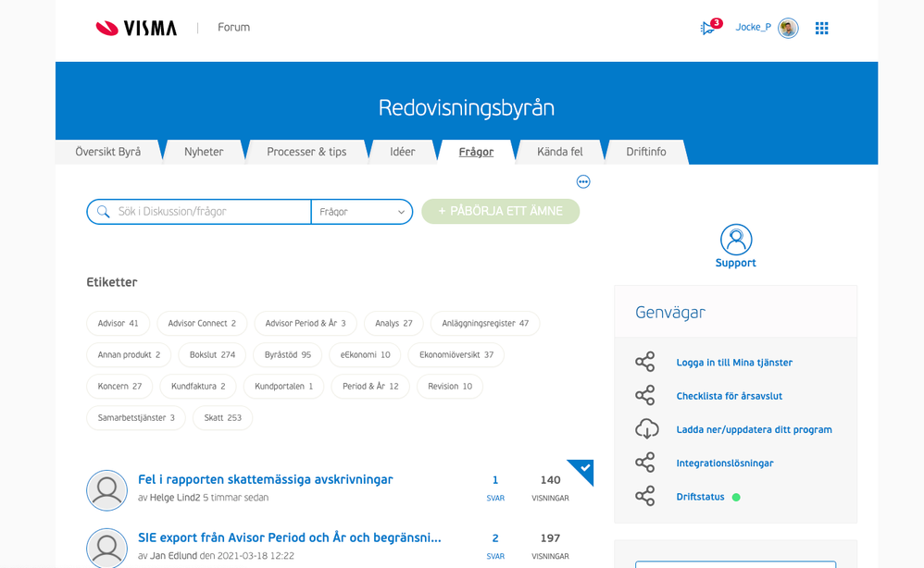The height and width of the screenshot is (568, 924).
Task: Click the Jocke_P user avatar
Action: click(x=788, y=28)
